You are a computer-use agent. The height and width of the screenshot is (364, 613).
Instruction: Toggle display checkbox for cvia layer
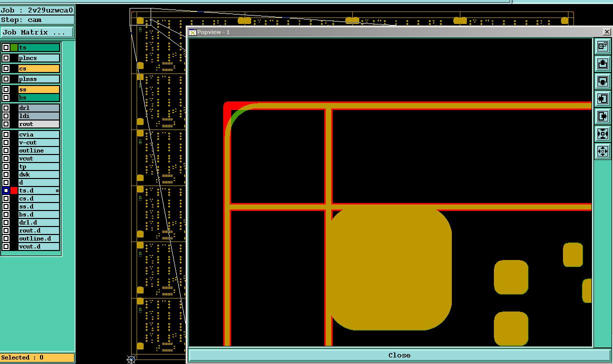(6, 134)
